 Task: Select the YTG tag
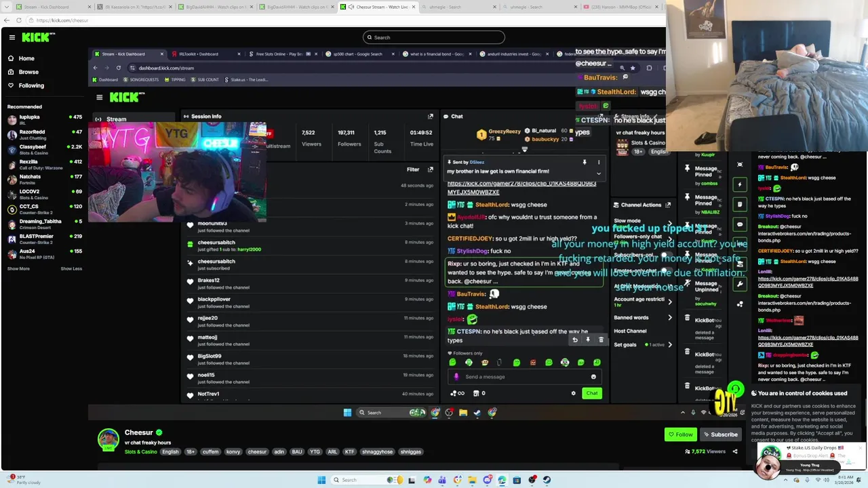[315, 451]
